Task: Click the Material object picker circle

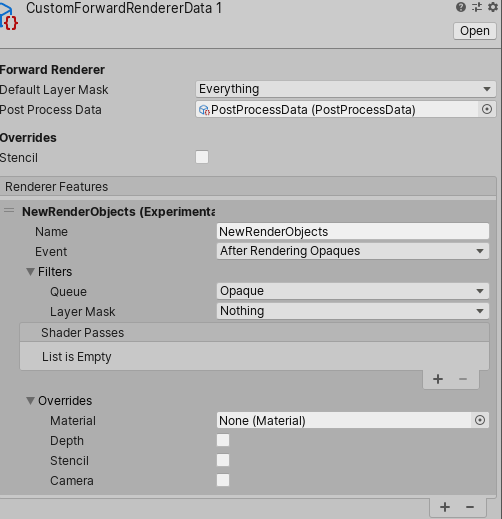Action: pyautogui.click(x=480, y=420)
